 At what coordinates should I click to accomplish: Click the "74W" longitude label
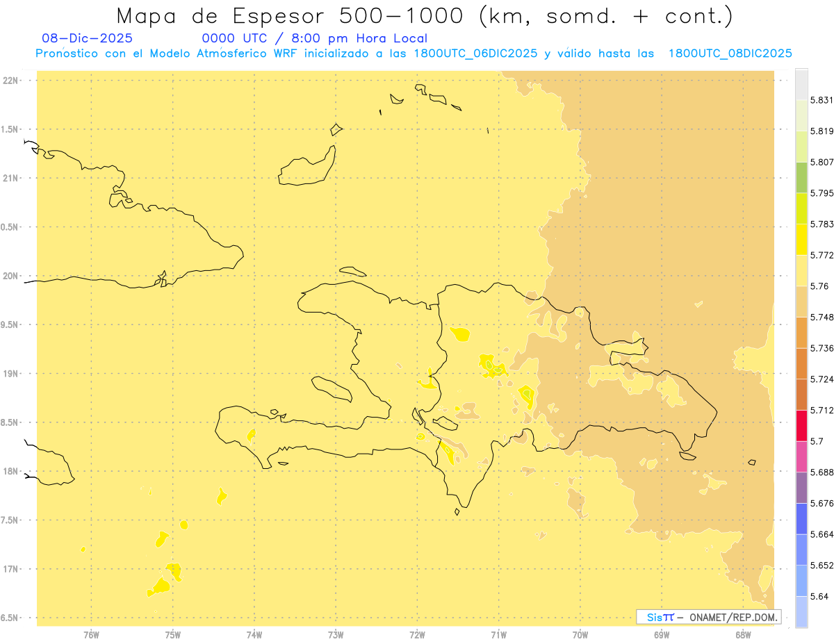coord(254,635)
